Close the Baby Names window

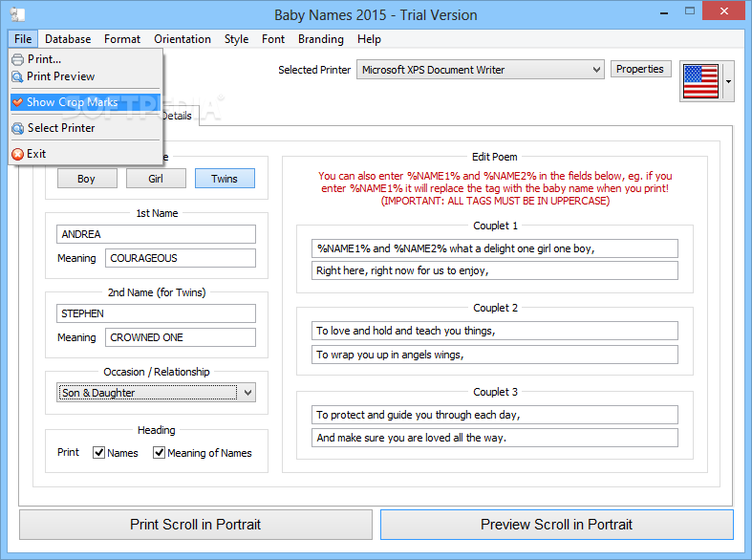coord(724,11)
